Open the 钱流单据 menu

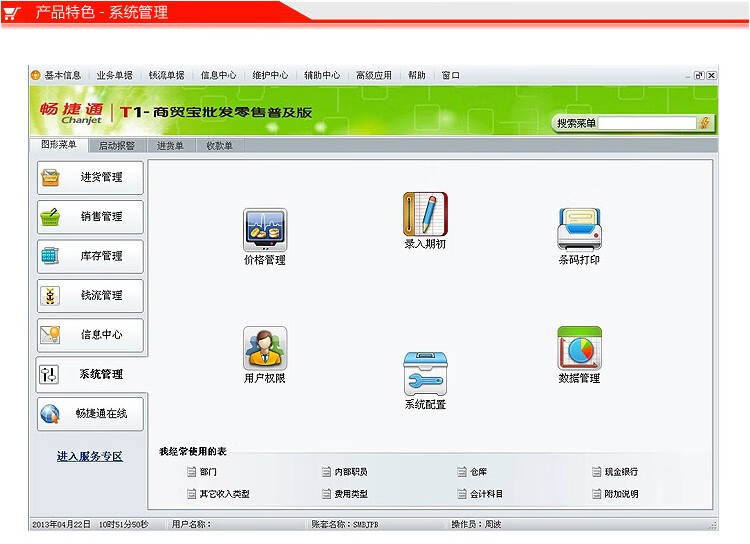tap(166, 75)
